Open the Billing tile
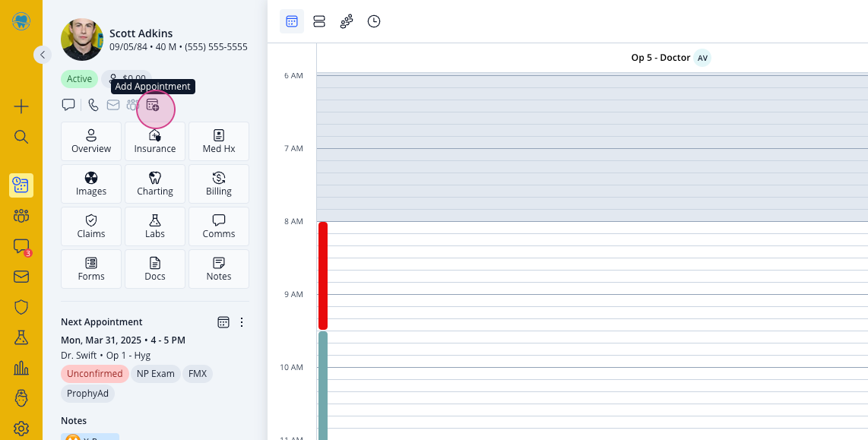 pos(219,185)
